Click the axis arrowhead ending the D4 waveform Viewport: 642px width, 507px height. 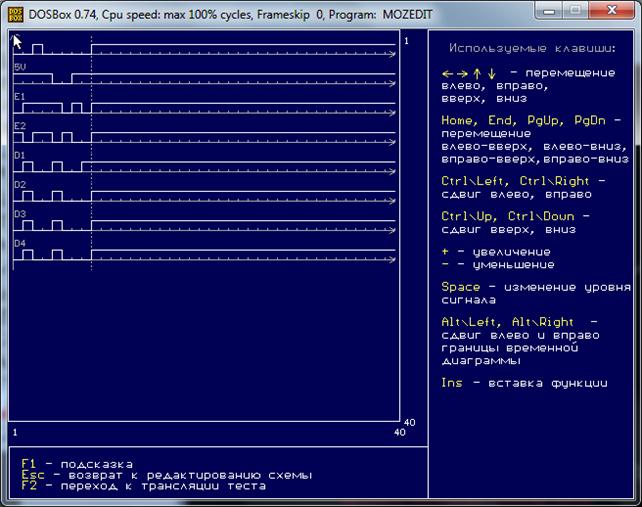392,259
